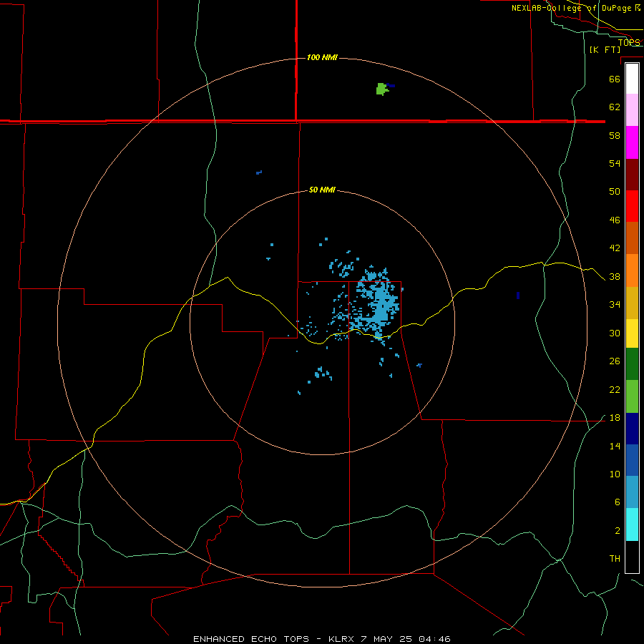Click the '100 NMI' range ring label
This screenshot has width=644, height=644.
[x=322, y=57]
